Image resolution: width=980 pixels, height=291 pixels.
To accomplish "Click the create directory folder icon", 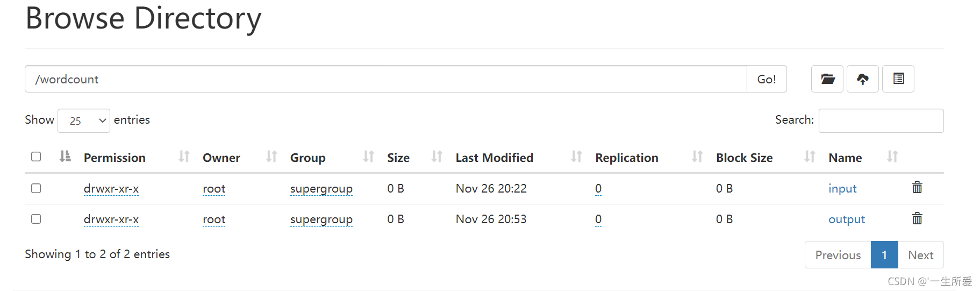I will click(827, 79).
